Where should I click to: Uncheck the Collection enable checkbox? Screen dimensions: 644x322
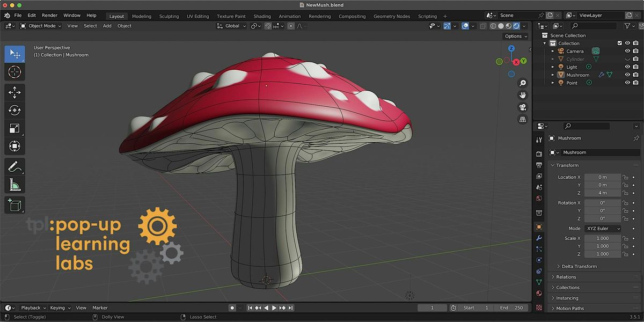pyautogui.click(x=620, y=43)
